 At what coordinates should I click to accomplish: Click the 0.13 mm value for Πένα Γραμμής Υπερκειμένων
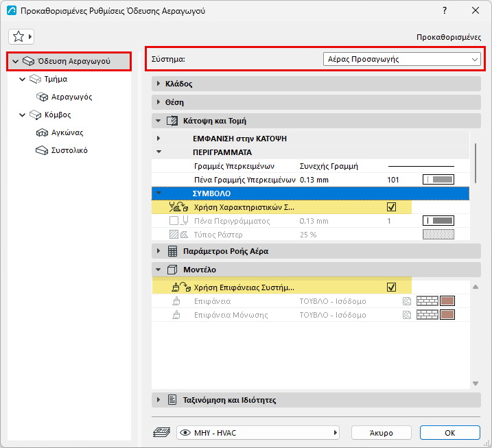[314, 180]
